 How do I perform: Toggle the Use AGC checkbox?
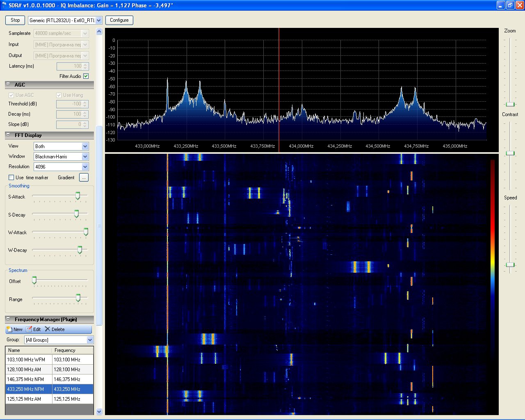[11, 95]
